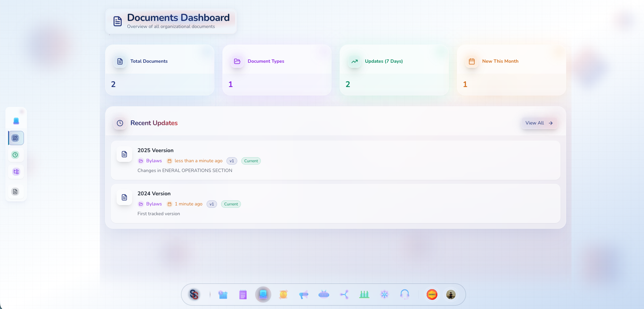
Task: Click the Current badge on 2024 Version
Action: [x=231, y=204]
